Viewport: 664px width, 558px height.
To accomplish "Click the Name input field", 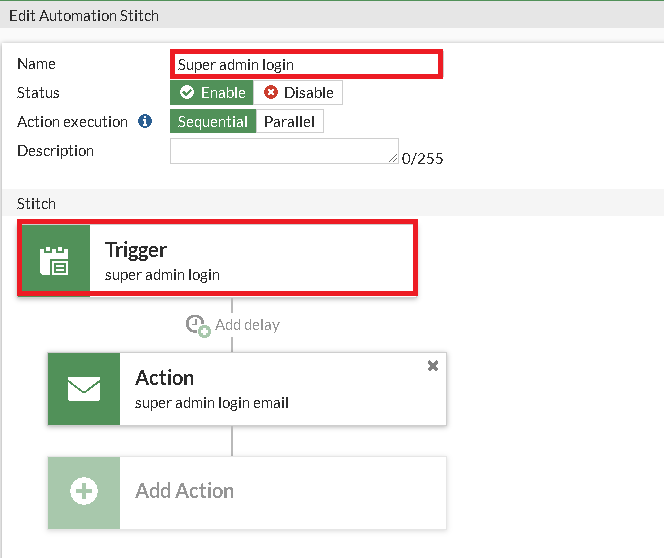I will click(x=305, y=65).
